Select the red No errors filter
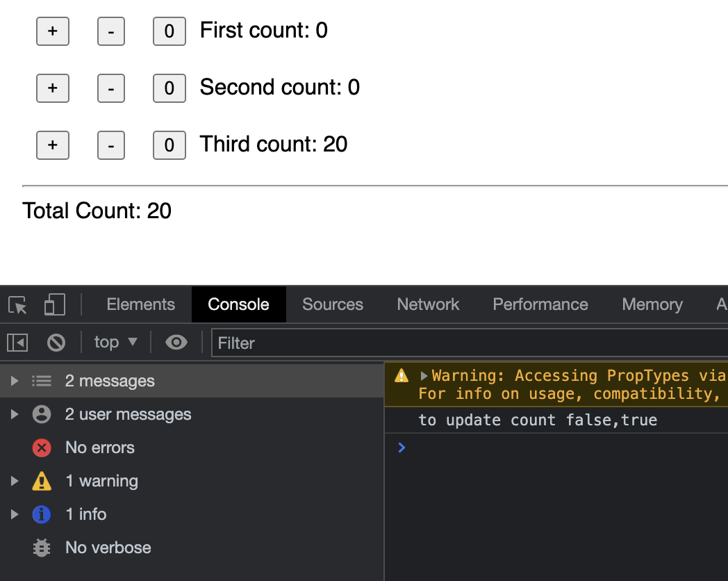This screenshot has width=728, height=581. [42, 448]
